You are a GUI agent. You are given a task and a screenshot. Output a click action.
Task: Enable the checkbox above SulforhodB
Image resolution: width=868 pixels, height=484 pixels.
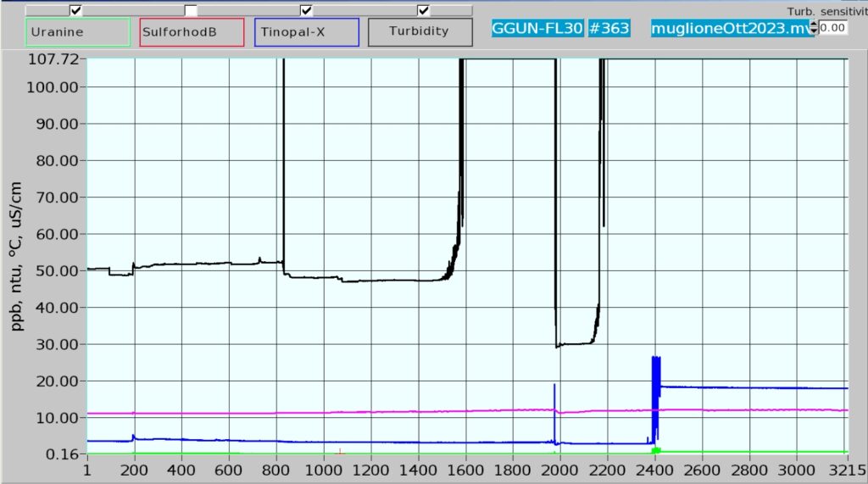[x=192, y=10]
